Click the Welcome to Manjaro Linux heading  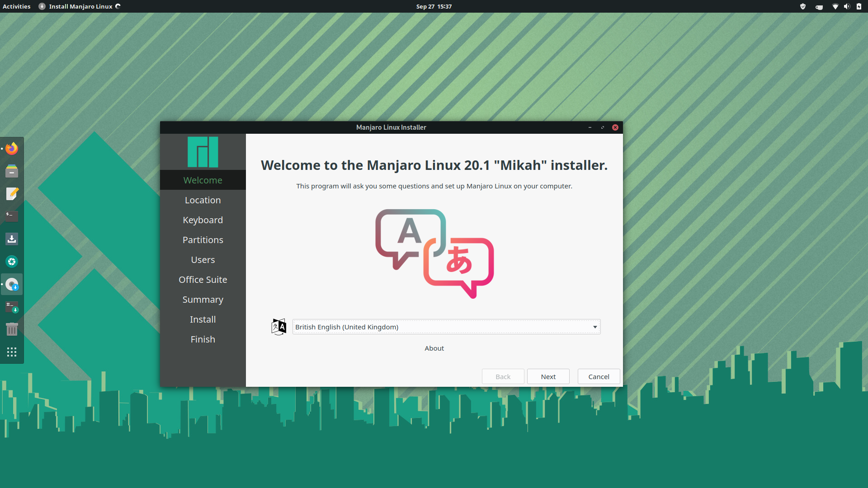434,165
